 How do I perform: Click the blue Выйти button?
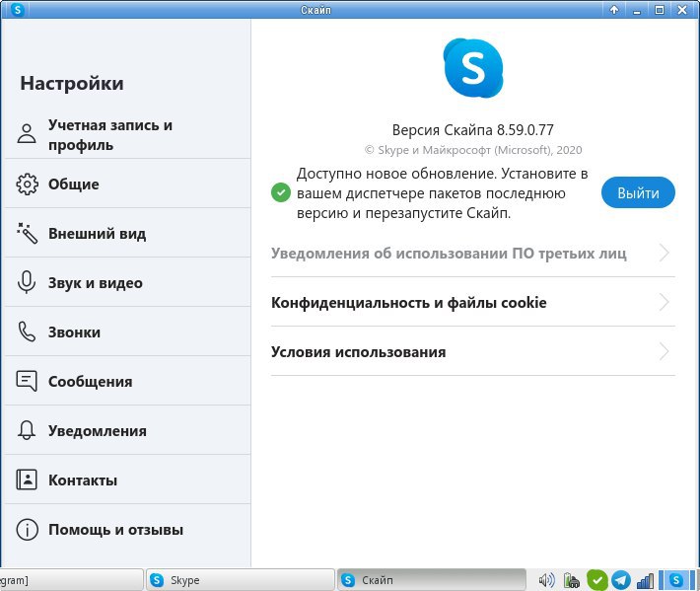638,192
